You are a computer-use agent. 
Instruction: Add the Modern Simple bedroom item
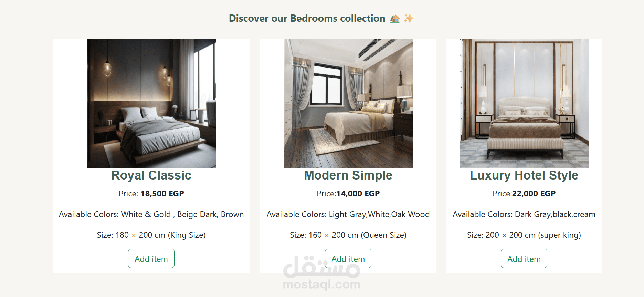pos(348,258)
